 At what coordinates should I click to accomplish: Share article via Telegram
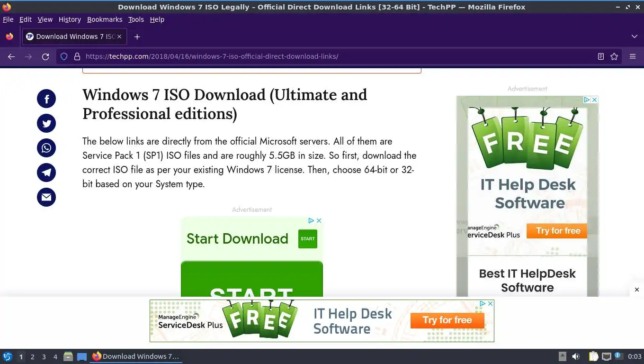point(46,173)
